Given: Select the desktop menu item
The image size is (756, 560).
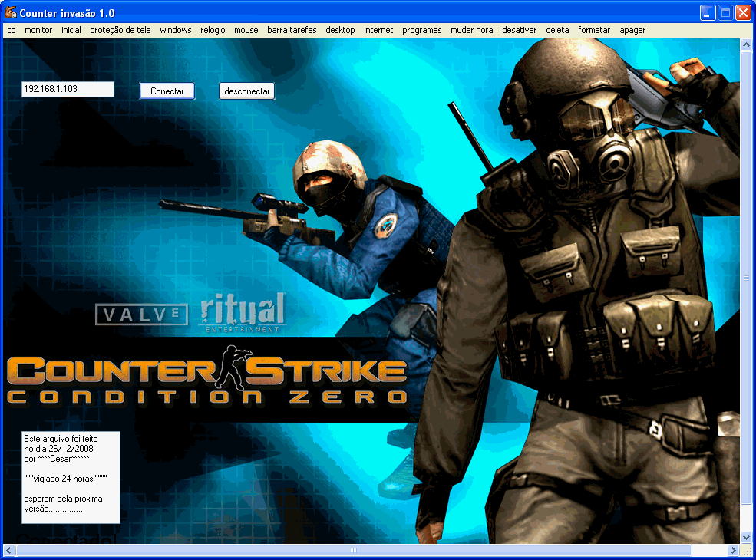Looking at the screenshot, I should click(340, 30).
